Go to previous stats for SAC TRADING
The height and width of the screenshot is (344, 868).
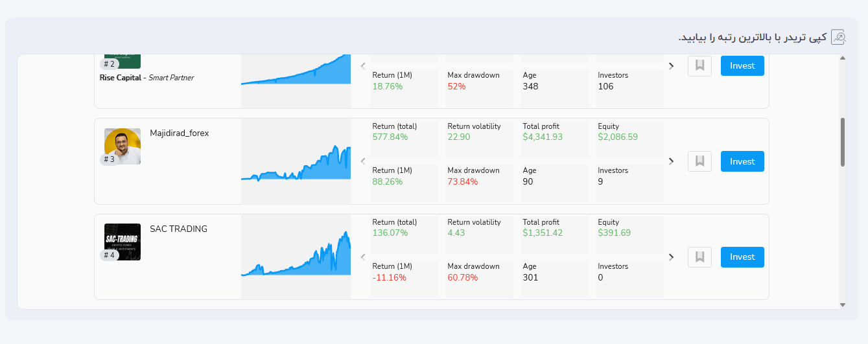pos(363,257)
